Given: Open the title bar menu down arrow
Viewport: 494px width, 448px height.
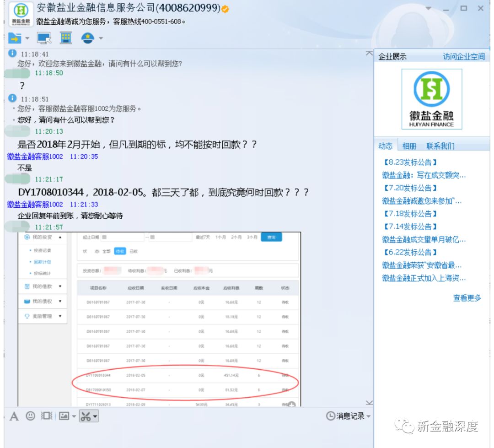Looking at the screenshot, I should 429,9.
